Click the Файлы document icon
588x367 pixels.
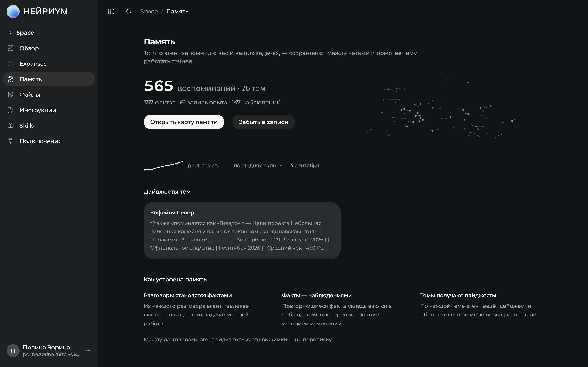coord(10,95)
